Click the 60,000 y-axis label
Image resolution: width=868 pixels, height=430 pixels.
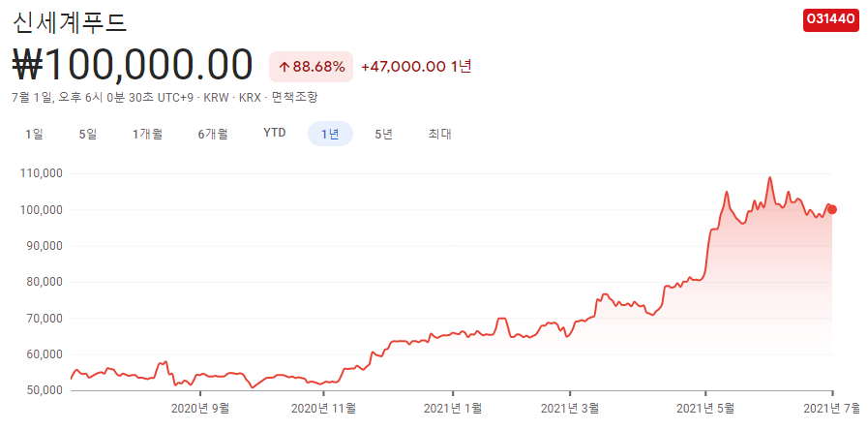pos(45,354)
